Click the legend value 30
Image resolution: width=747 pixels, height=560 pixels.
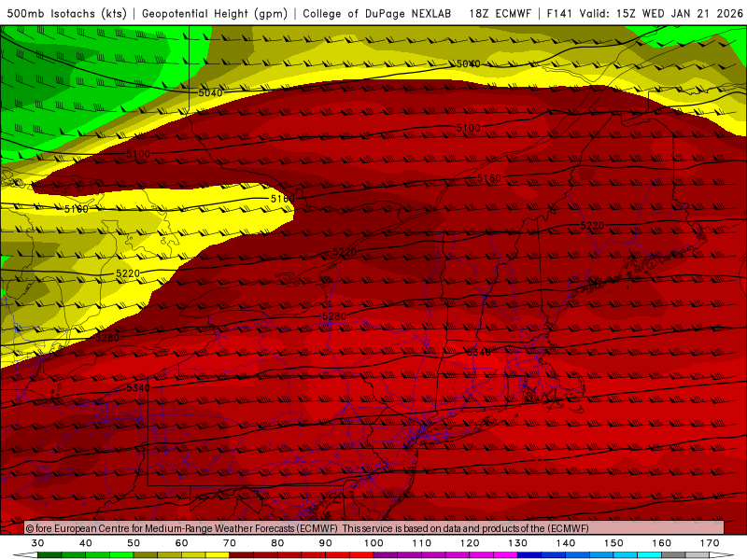pos(37,543)
